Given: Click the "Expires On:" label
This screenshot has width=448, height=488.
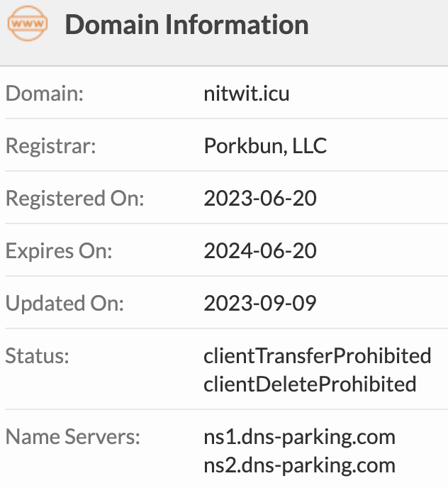Looking at the screenshot, I should (x=59, y=251).
